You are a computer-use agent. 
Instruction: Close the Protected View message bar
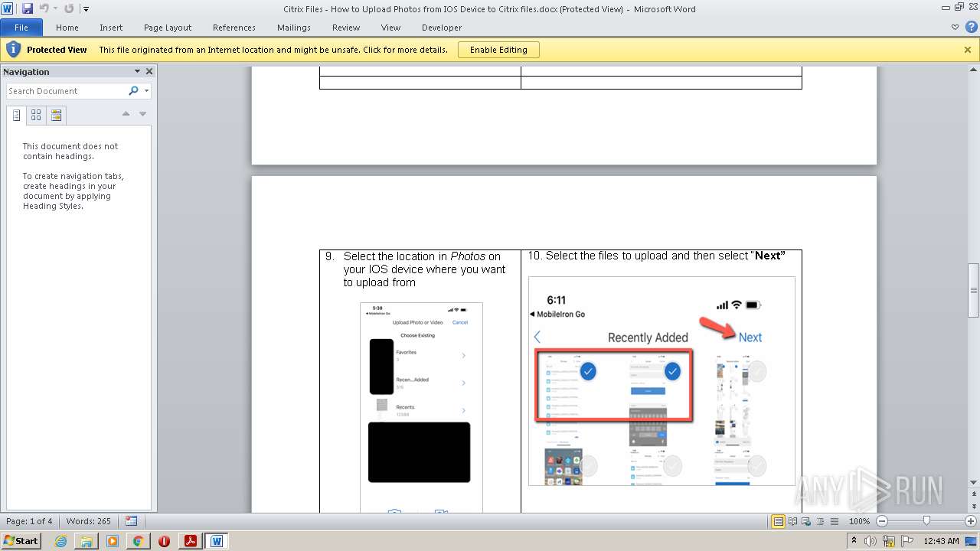tap(968, 50)
